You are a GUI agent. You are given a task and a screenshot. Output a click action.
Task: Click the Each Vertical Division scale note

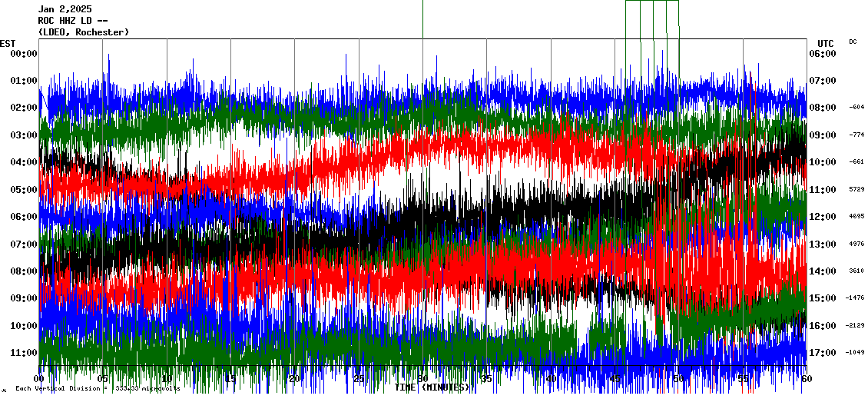pyautogui.click(x=98, y=388)
